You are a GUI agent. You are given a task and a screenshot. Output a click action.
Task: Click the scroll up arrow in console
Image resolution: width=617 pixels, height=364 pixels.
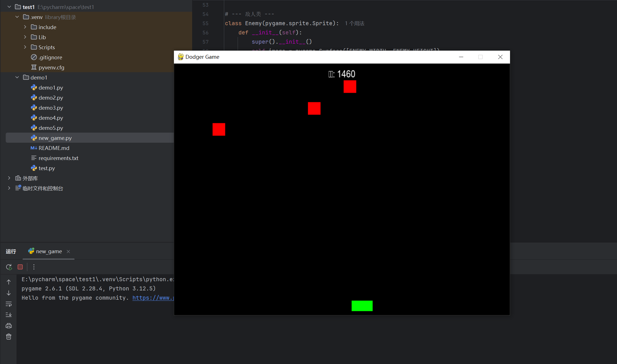[x=9, y=282]
